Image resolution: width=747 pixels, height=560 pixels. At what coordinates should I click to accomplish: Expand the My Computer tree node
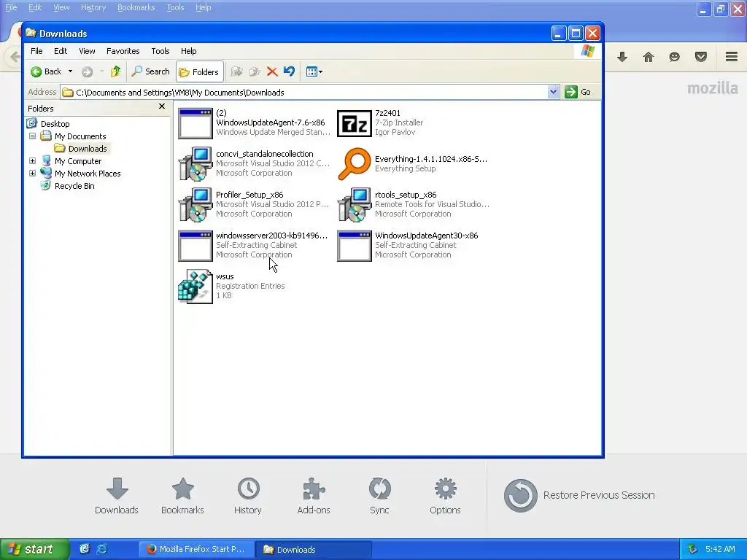pyautogui.click(x=32, y=161)
